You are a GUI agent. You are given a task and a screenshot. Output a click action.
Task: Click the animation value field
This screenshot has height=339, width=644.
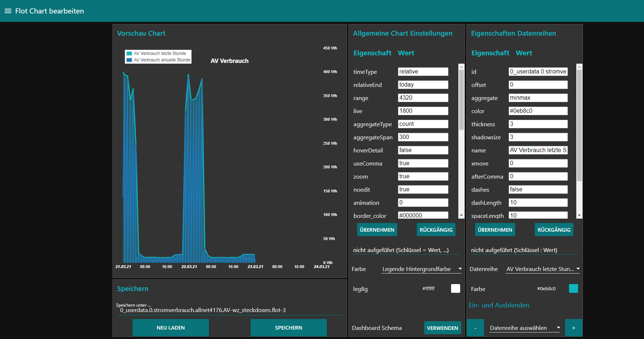pyautogui.click(x=423, y=203)
